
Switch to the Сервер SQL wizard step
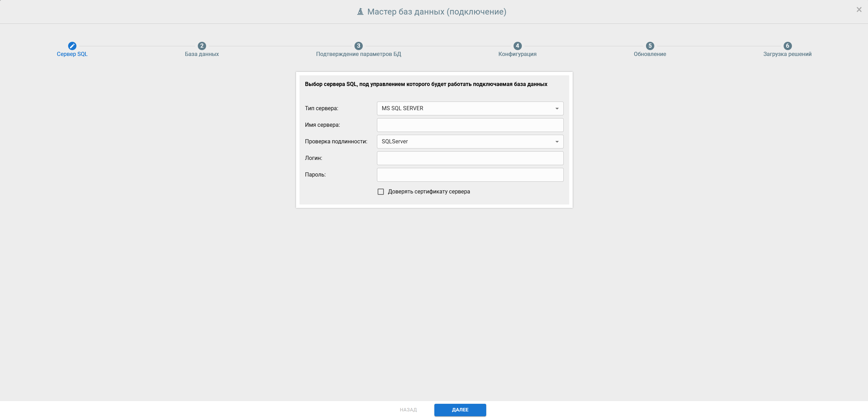[x=72, y=54]
